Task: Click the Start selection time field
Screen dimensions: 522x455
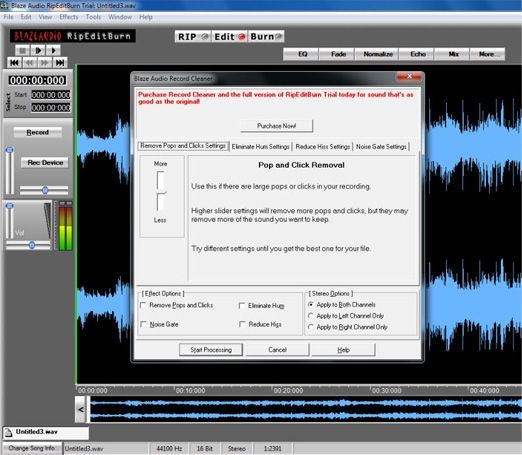Action: pos(51,95)
